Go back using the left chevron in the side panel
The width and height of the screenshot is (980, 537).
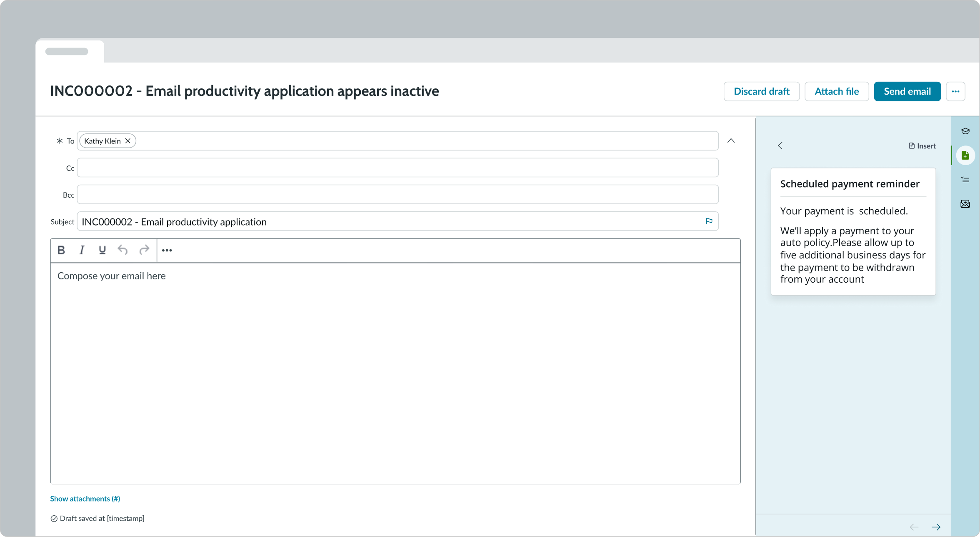780,146
